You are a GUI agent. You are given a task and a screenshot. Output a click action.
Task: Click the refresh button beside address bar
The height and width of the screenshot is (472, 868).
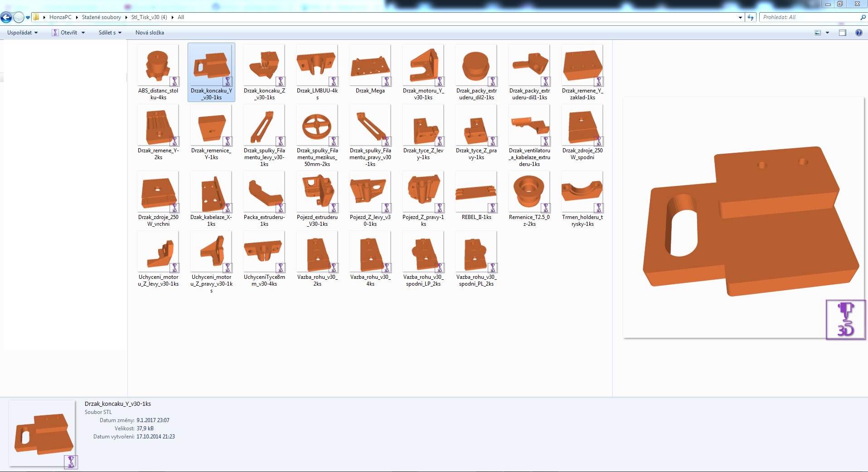pyautogui.click(x=751, y=17)
